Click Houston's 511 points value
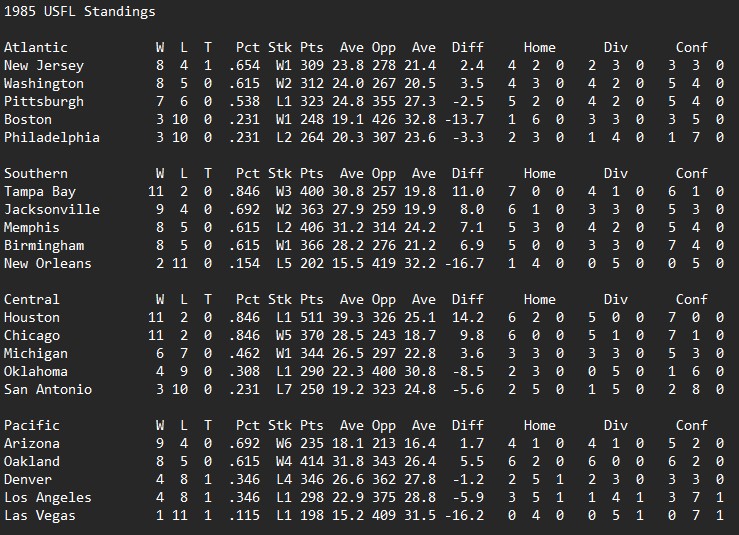Image resolution: width=739 pixels, height=535 pixels. click(x=312, y=317)
